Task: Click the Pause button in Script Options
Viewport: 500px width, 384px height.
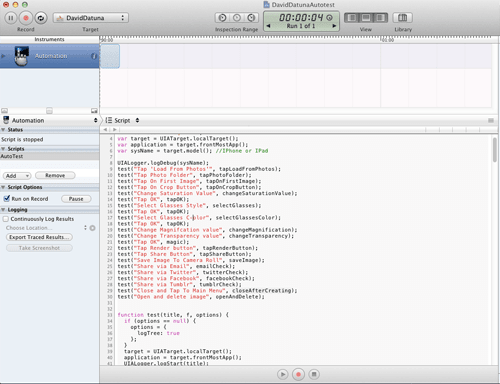Action: (x=76, y=199)
